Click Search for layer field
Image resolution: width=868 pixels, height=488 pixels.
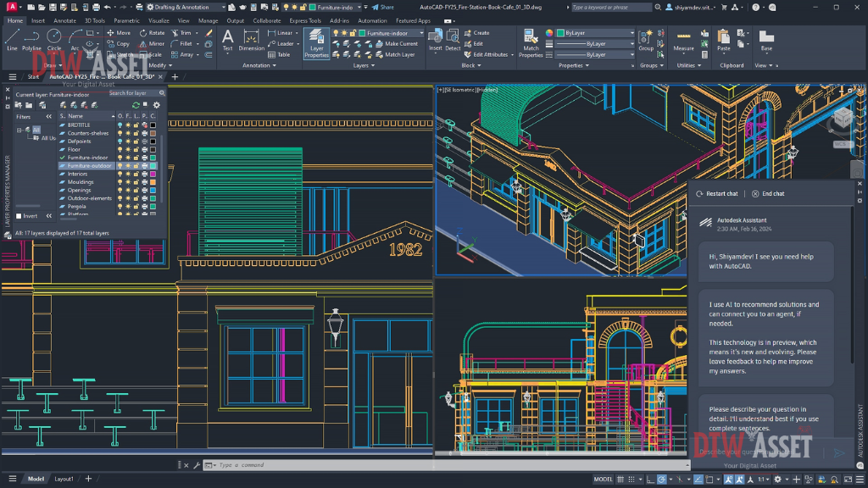[x=136, y=93]
